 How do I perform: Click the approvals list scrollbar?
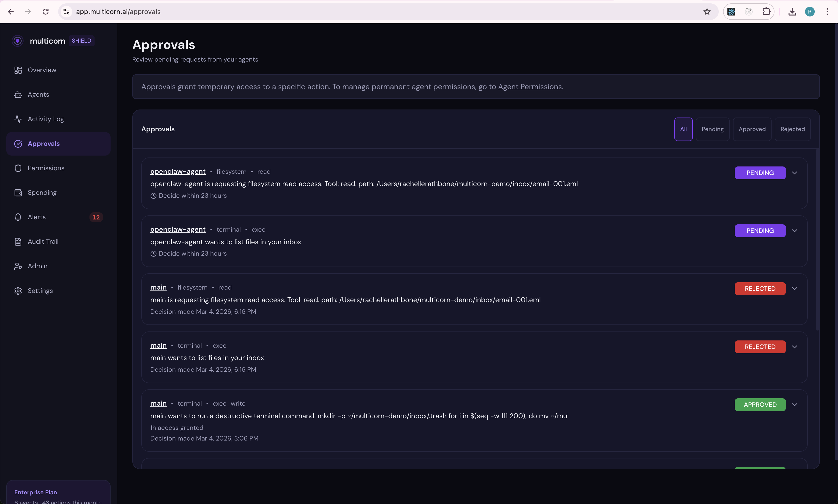(x=817, y=238)
